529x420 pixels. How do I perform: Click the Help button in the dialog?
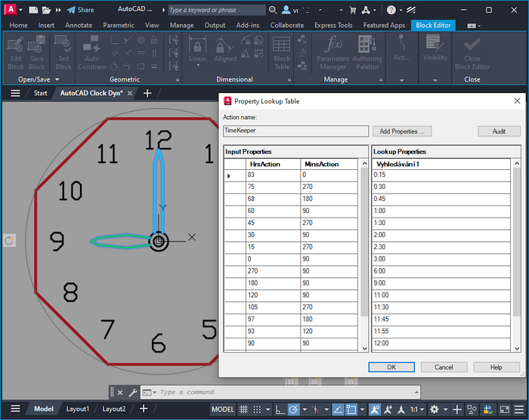(497, 367)
